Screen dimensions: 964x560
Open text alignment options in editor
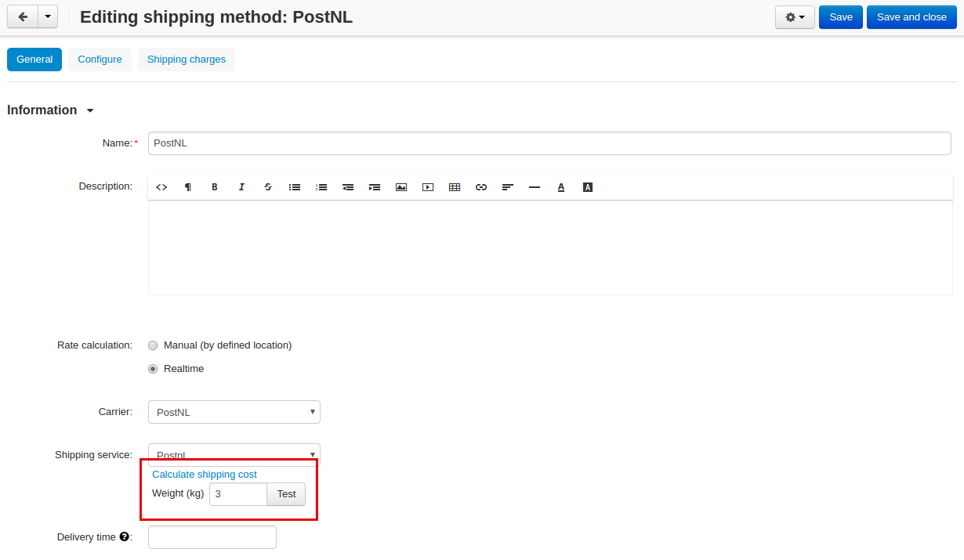[x=508, y=187]
